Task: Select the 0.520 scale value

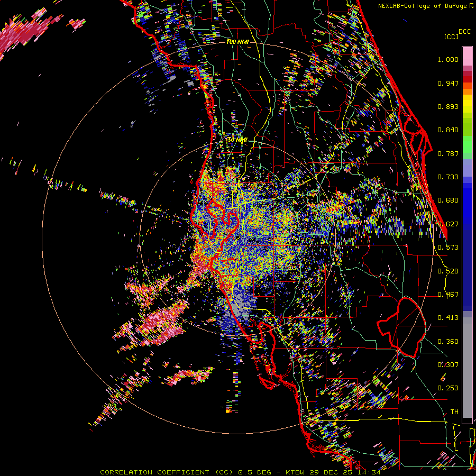Action: [448, 271]
